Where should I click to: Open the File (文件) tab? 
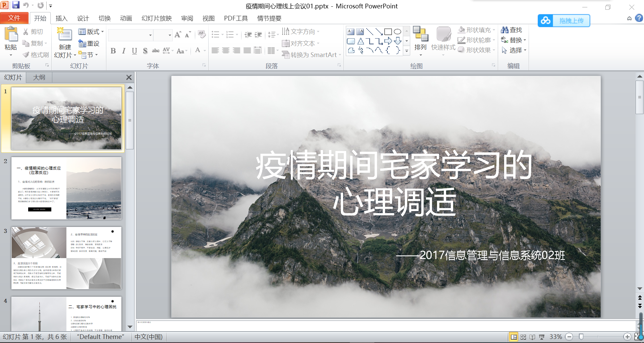[x=14, y=18]
